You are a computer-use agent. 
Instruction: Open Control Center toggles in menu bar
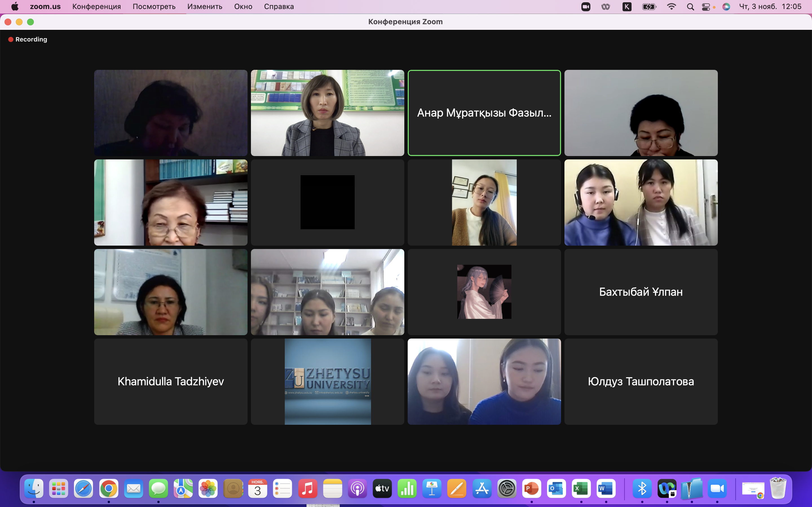pos(706,7)
